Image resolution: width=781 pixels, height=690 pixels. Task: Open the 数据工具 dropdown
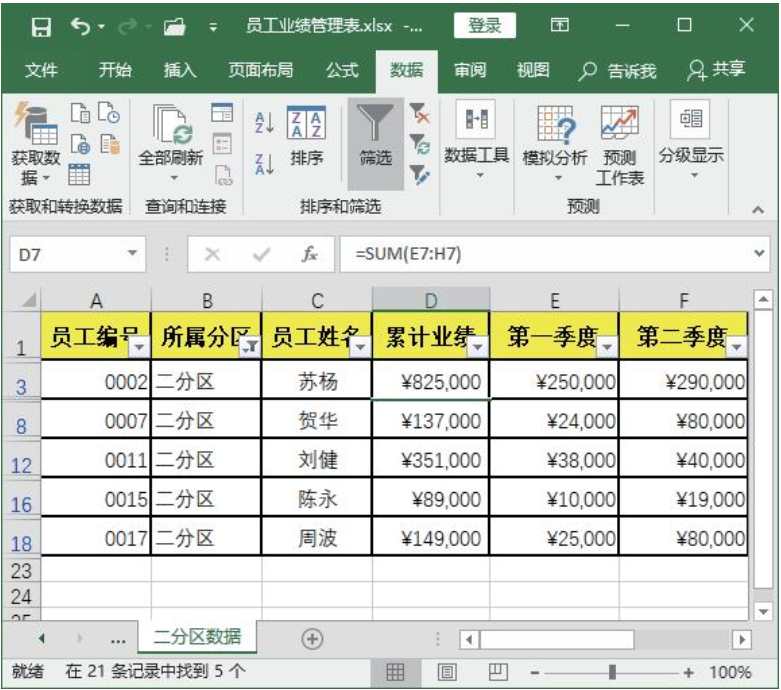477,140
